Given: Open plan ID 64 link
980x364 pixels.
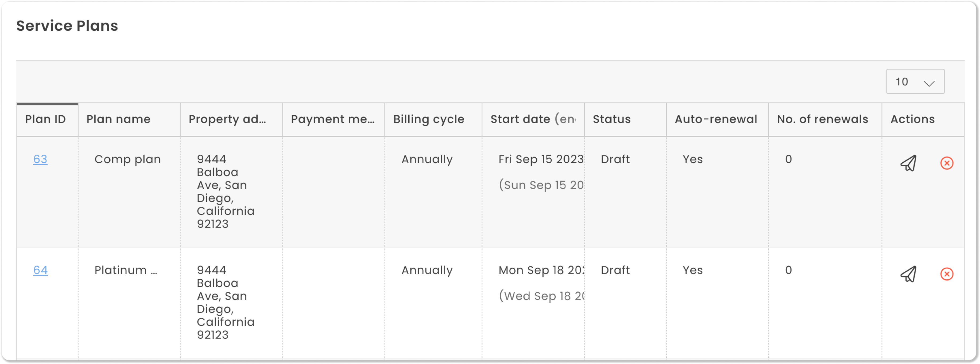Looking at the screenshot, I should pos(40,270).
